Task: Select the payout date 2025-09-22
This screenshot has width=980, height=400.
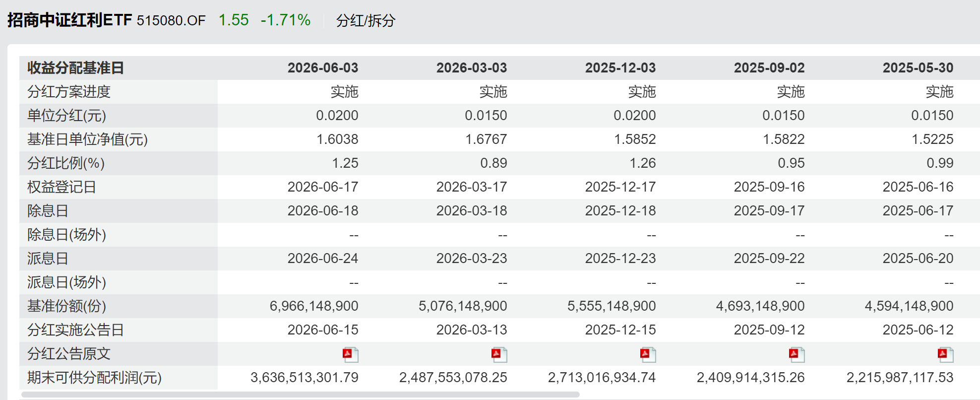Action: tap(769, 259)
